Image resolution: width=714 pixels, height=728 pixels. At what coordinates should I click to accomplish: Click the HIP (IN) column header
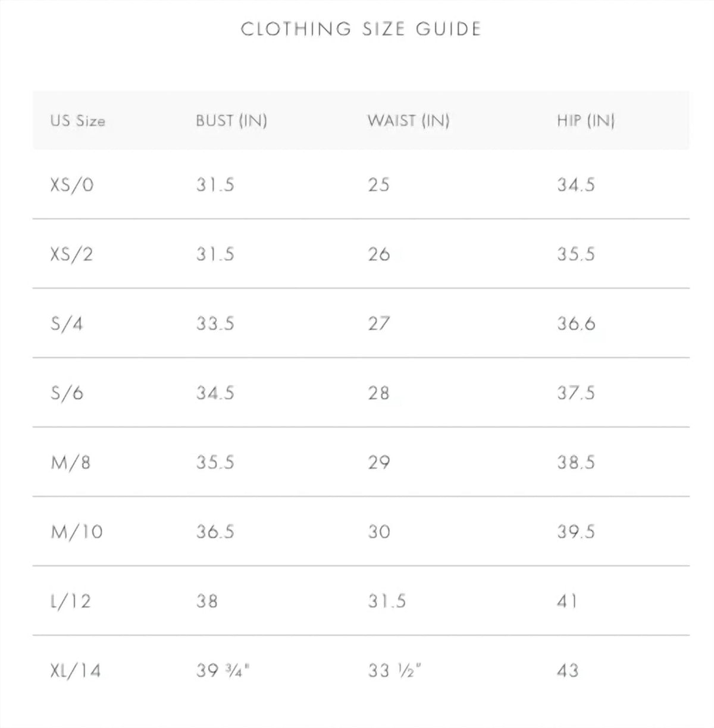pyautogui.click(x=585, y=121)
